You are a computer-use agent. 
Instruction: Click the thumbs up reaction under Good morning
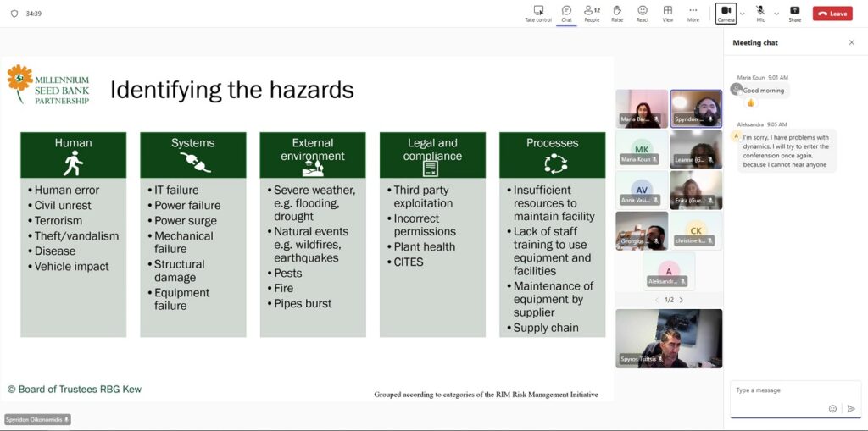click(x=750, y=103)
